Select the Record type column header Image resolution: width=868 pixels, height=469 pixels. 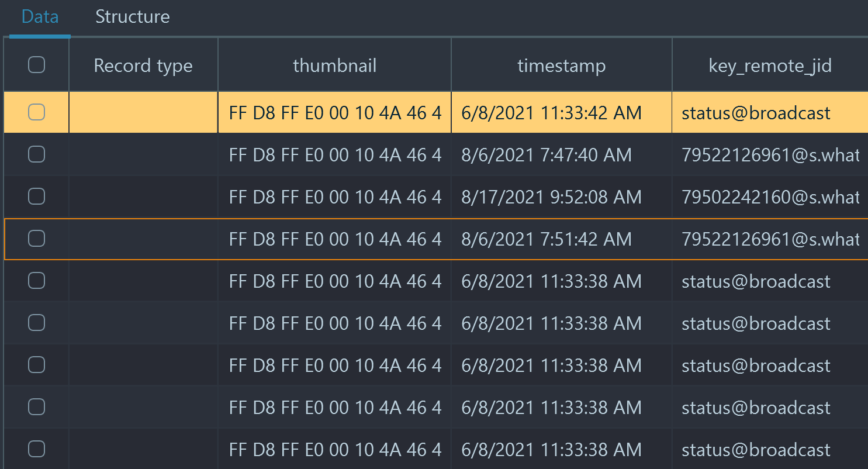click(143, 65)
